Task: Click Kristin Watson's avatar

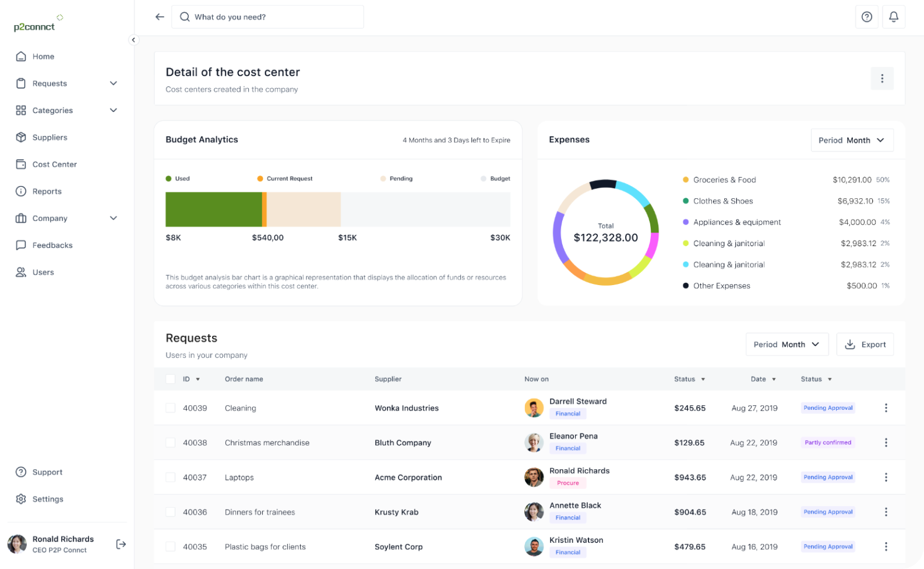Action: (534, 547)
